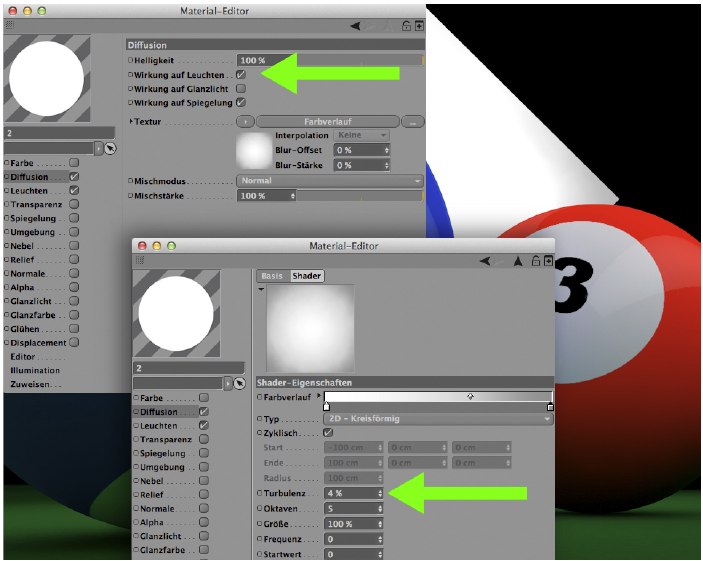The image size is (703, 561).
Task: Expand the Textur disclosure triangle
Action: (131, 121)
